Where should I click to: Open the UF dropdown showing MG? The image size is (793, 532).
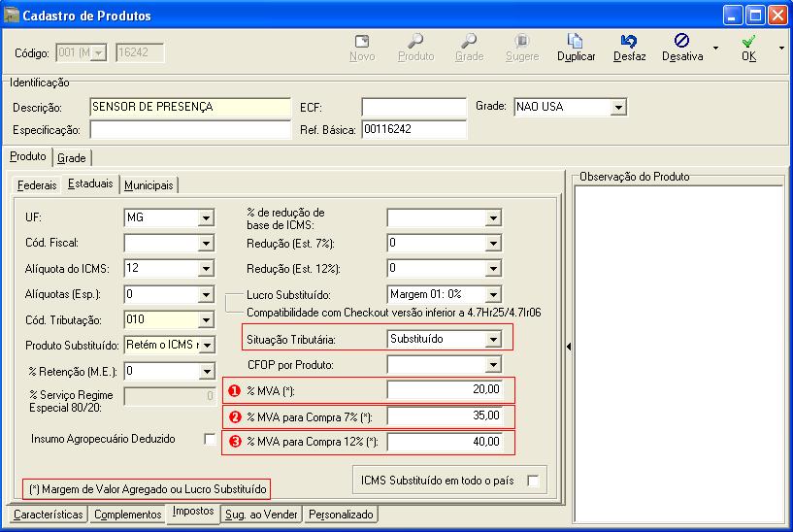205,218
